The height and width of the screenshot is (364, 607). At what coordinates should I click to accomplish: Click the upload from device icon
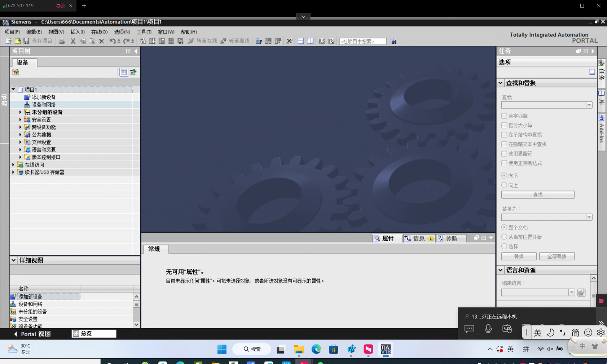point(162,41)
